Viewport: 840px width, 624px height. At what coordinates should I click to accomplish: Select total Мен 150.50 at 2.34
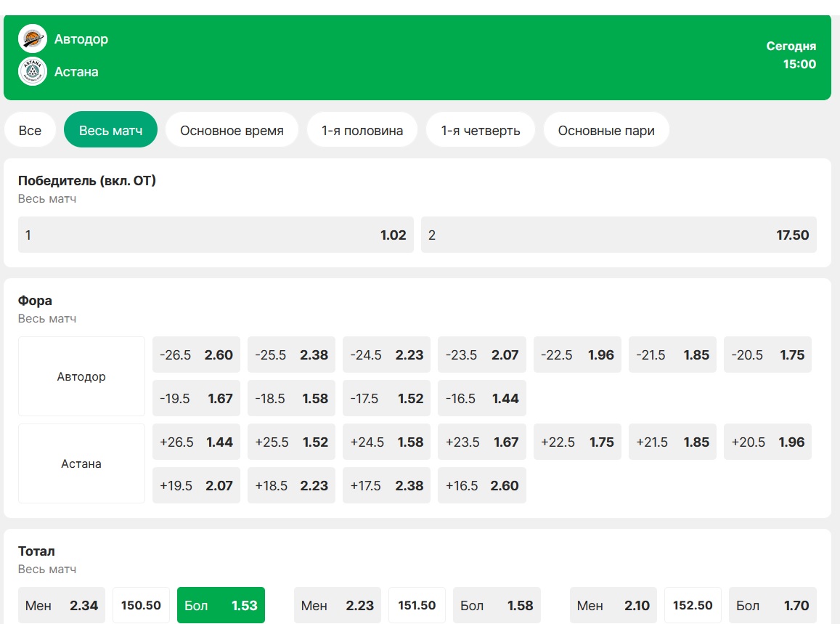pos(62,605)
